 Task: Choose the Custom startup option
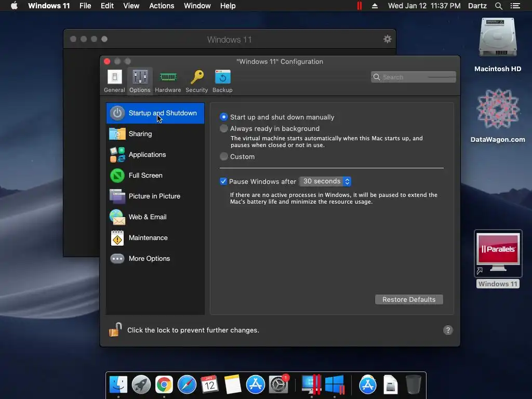point(223,156)
